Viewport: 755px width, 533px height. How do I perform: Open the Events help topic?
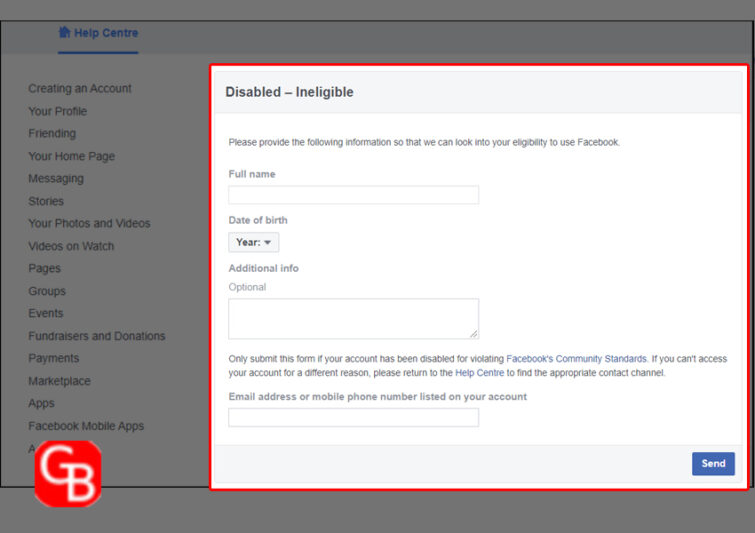[x=46, y=313]
